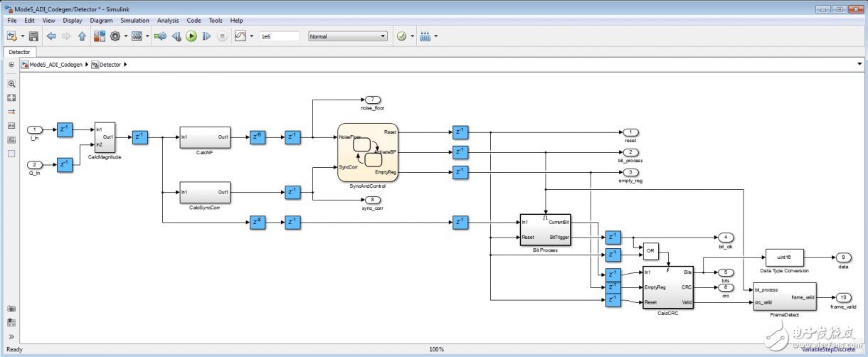Open the Simulation menu

coord(134,21)
